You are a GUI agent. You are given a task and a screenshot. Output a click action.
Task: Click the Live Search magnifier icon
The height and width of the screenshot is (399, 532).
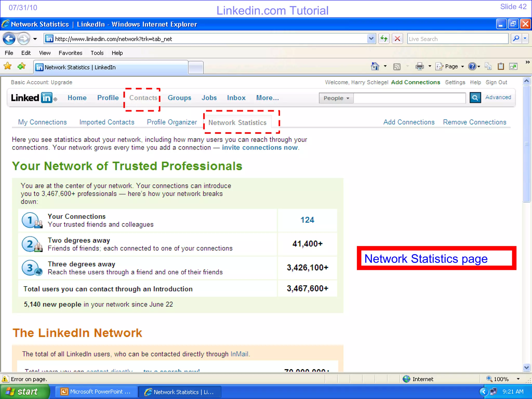[516, 39]
